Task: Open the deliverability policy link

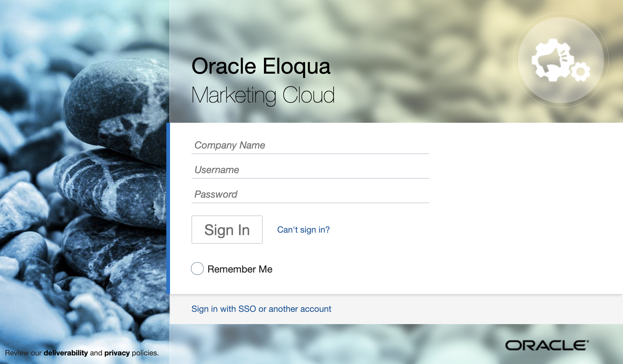Action: (66, 353)
